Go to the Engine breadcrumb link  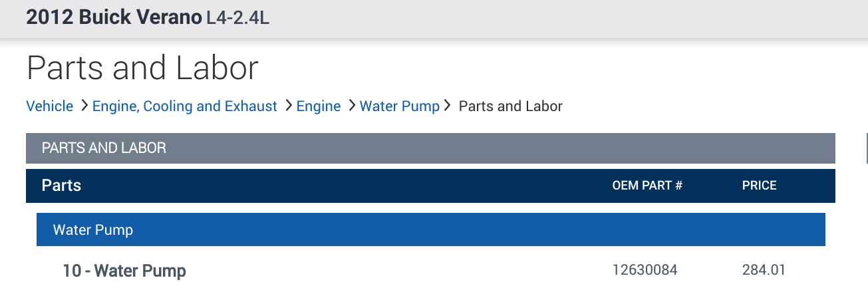(318, 106)
